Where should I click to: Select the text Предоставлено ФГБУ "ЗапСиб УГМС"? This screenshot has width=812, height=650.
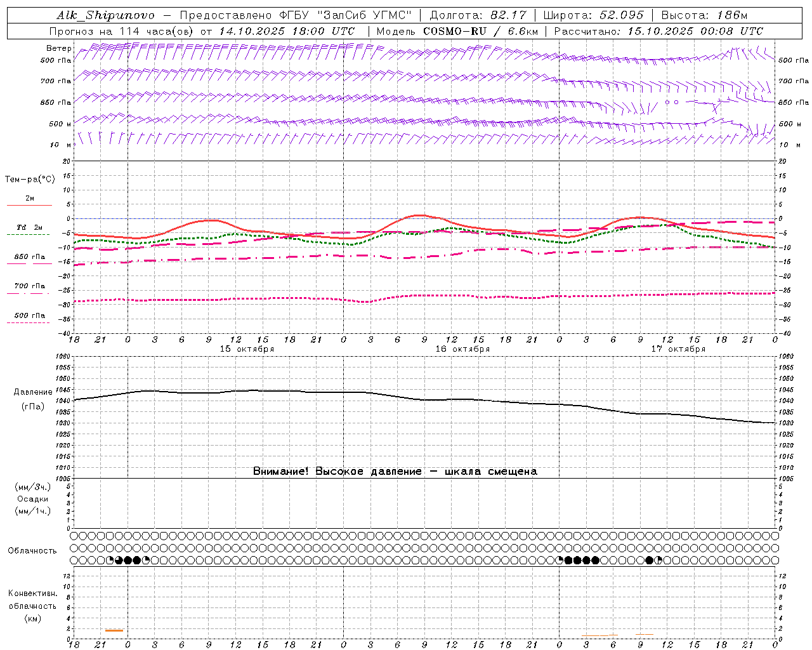(296, 15)
